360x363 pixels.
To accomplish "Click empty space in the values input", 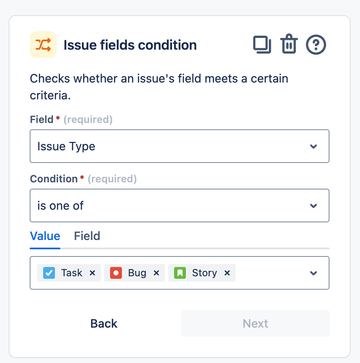I will (270, 273).
